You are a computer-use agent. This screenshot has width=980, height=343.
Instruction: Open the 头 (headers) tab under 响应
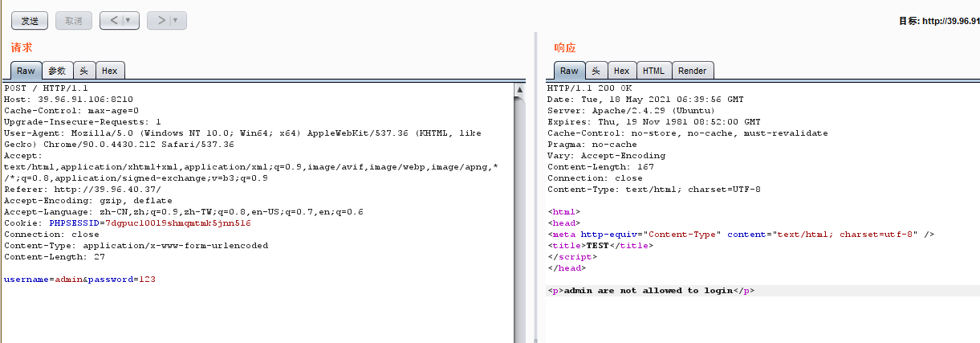pos(596,71)
